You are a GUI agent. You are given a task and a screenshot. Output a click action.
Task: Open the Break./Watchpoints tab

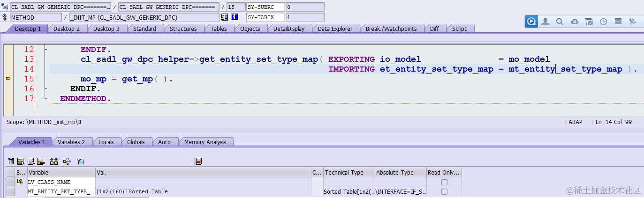[391, 29]
